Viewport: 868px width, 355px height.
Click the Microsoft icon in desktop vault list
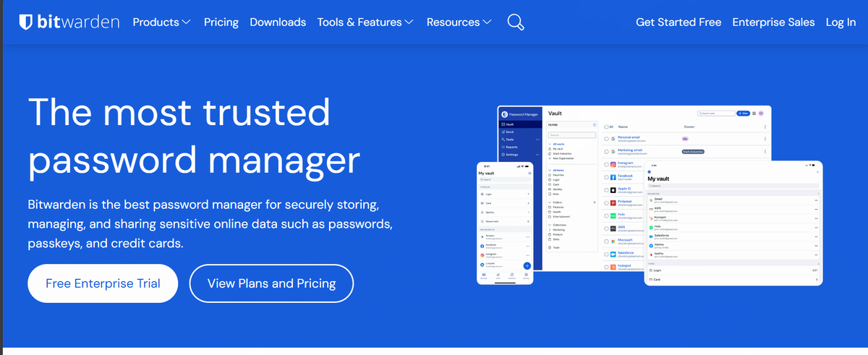coord(613,241)
